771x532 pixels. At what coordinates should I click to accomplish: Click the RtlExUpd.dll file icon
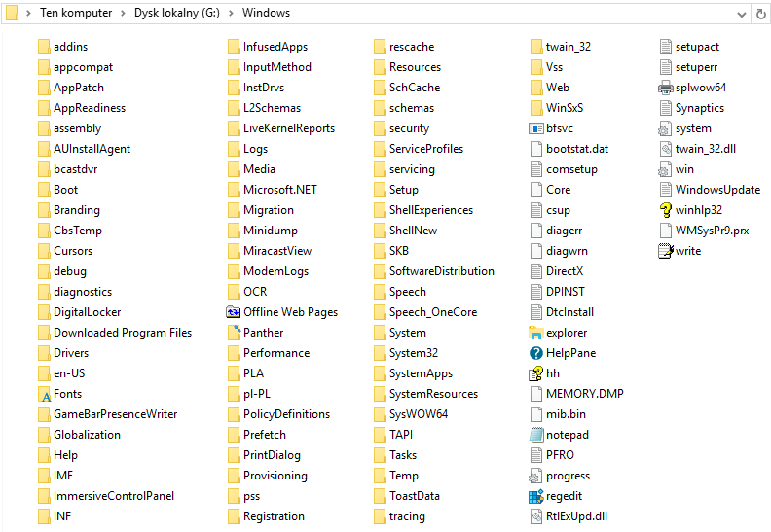(x=535, y=516)
